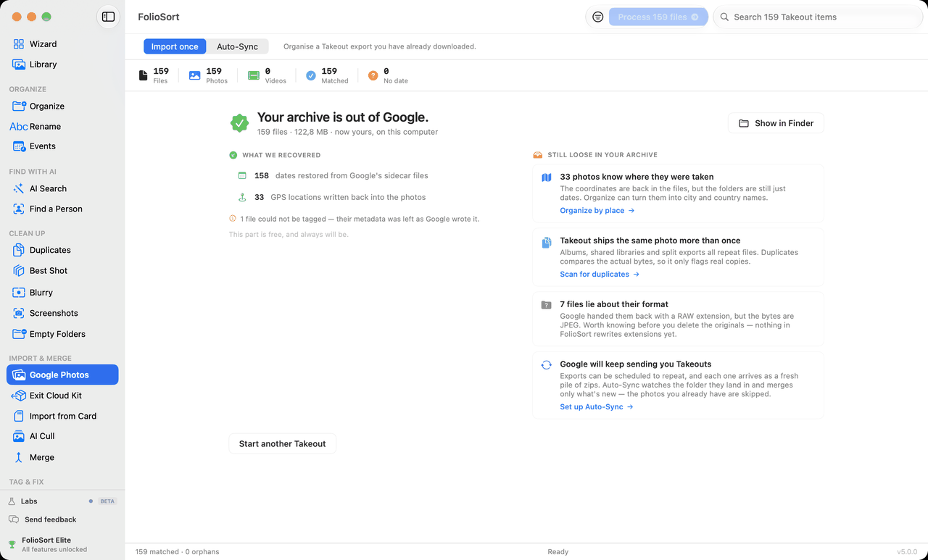Screen dimensions: 928x560
Task: Open the filter list icon next to Process
Action: click(x=597, y=17)
